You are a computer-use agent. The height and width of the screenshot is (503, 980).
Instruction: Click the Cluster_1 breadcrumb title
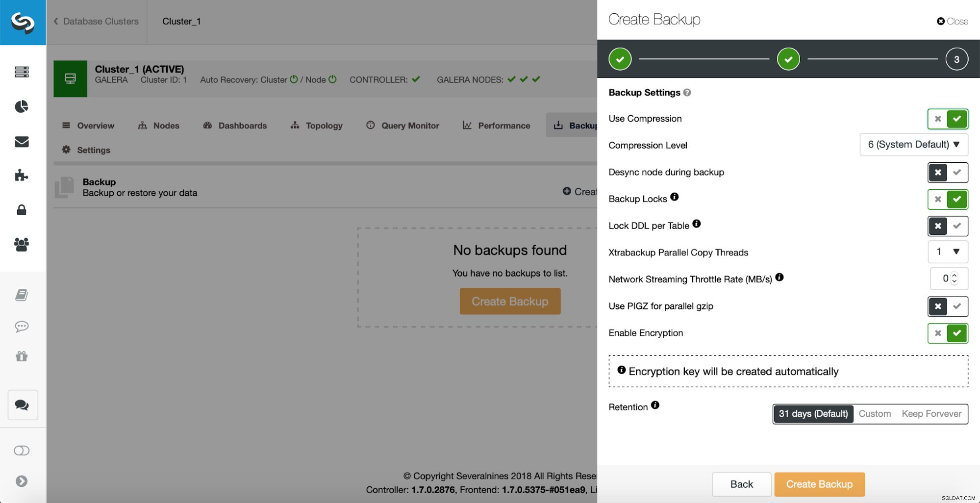[x=181, y=22]
